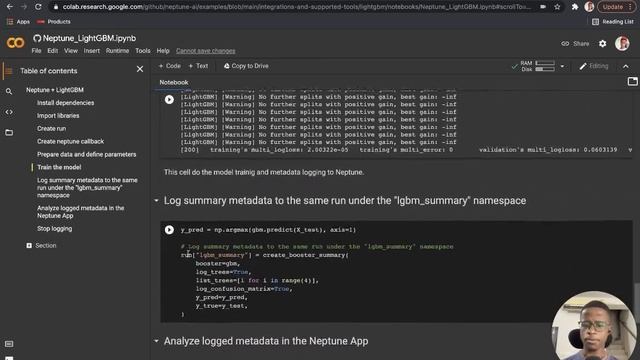Click the Colab logo

15,42
